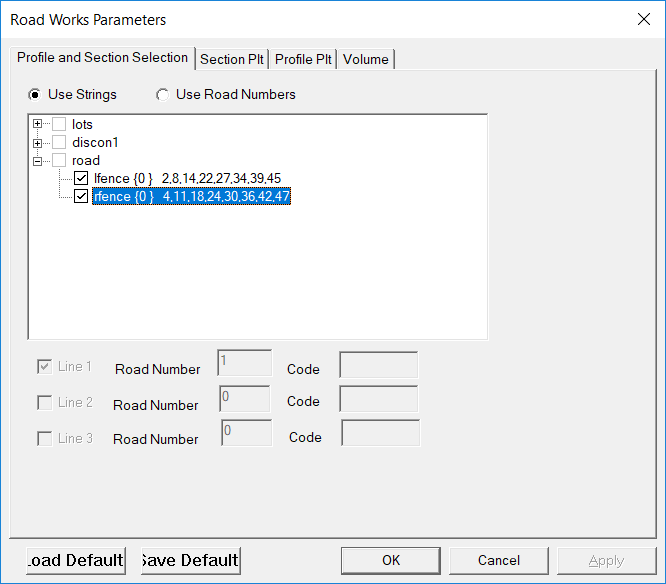Select the Use Road Numbers radio button
The image size is (666, 584).
[162, 95]
